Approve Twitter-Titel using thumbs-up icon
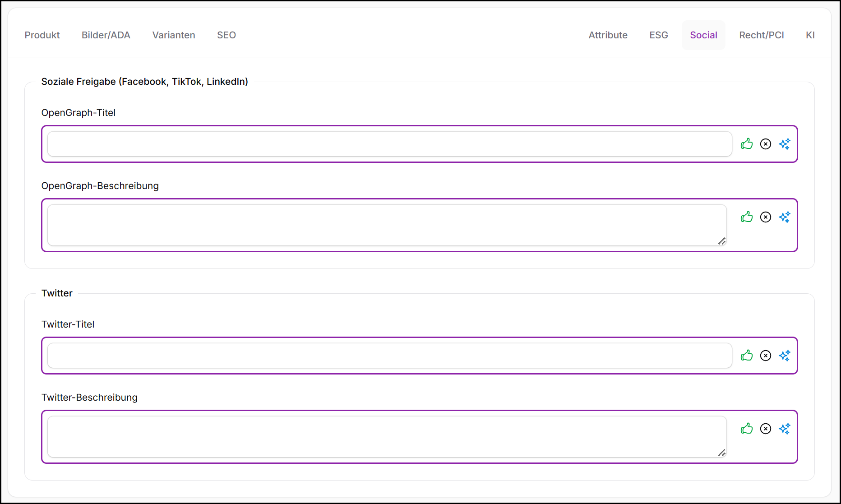841x504 pixels. coord(747,356)
